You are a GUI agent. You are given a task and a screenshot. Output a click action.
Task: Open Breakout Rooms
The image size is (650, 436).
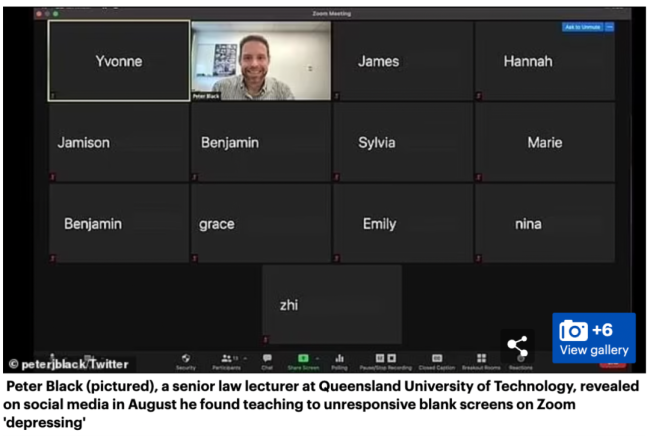481,361
